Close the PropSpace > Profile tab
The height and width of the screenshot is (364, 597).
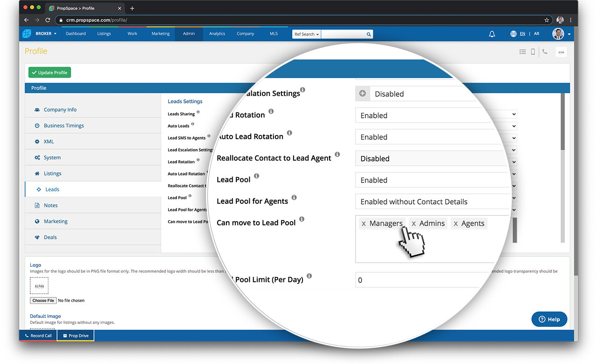tap(120, 8)
